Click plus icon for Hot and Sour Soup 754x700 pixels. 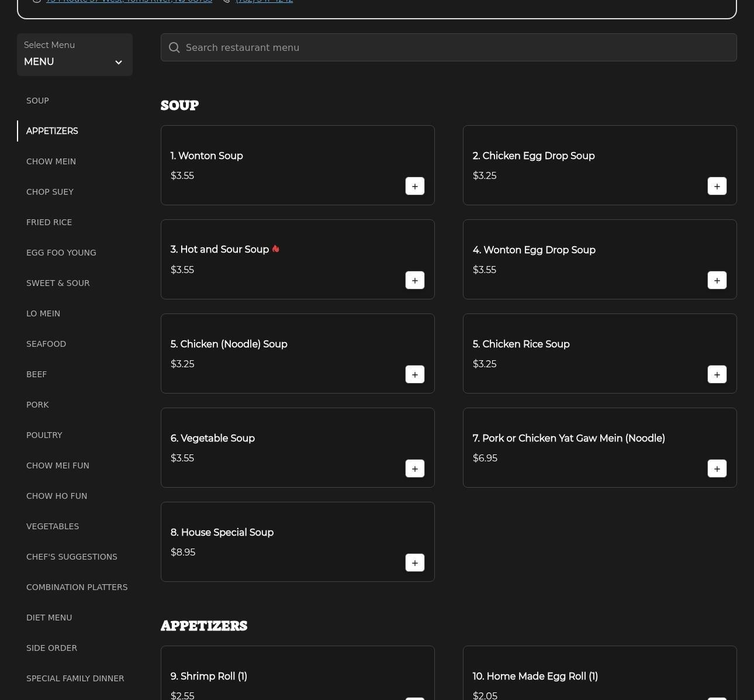[414, 281]
